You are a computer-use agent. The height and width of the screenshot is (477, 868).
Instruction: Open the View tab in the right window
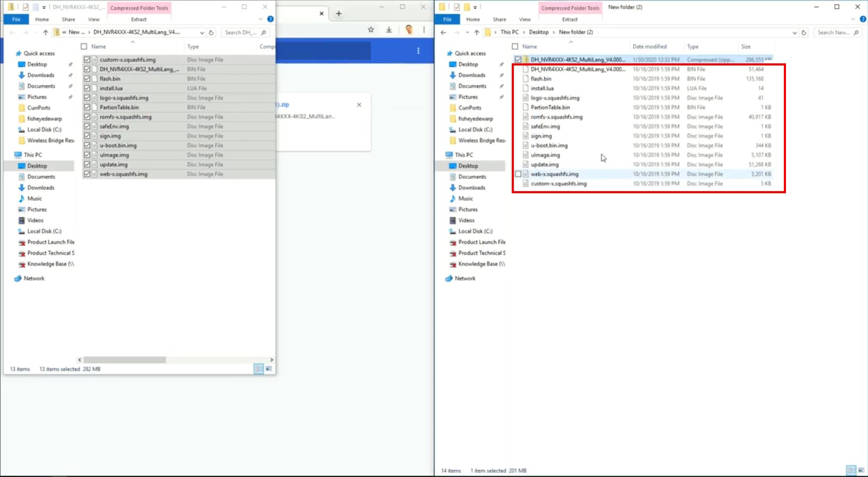click(x=525, y=19)
